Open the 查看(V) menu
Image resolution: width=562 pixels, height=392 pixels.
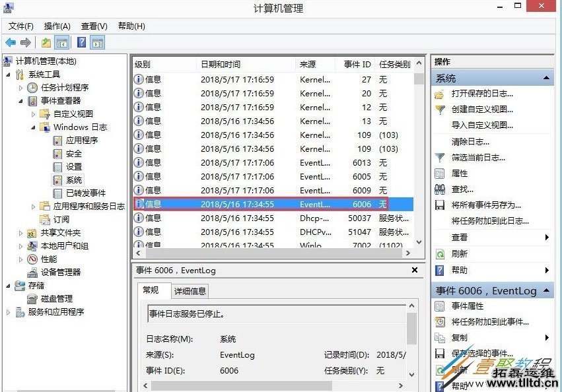(x=92, y=26)
